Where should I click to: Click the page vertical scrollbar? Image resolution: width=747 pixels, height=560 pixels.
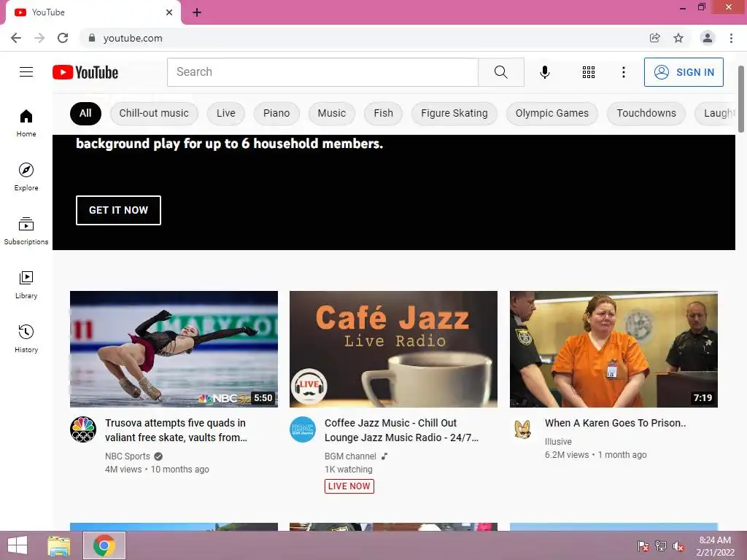pyautogui.click(x=741, y=99)
